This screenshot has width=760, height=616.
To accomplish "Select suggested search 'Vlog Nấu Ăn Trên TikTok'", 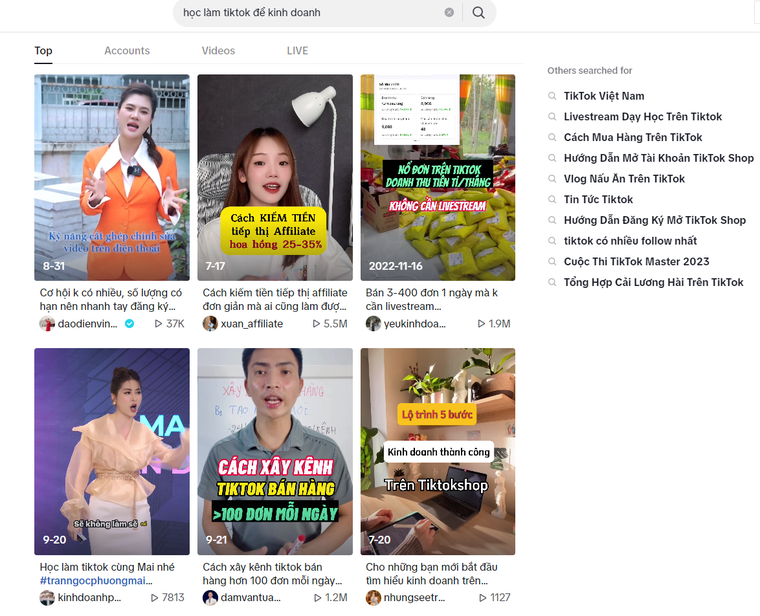I will coord(624,179).
